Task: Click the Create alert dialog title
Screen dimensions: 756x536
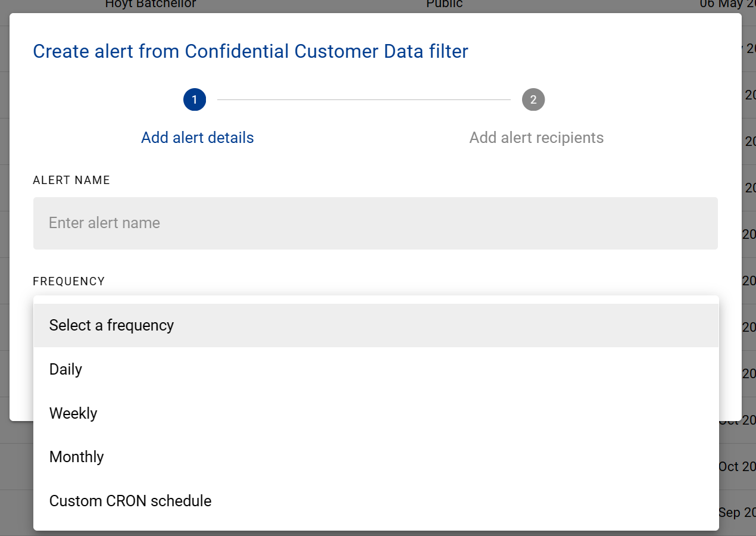Action: (x=251, y=51)
